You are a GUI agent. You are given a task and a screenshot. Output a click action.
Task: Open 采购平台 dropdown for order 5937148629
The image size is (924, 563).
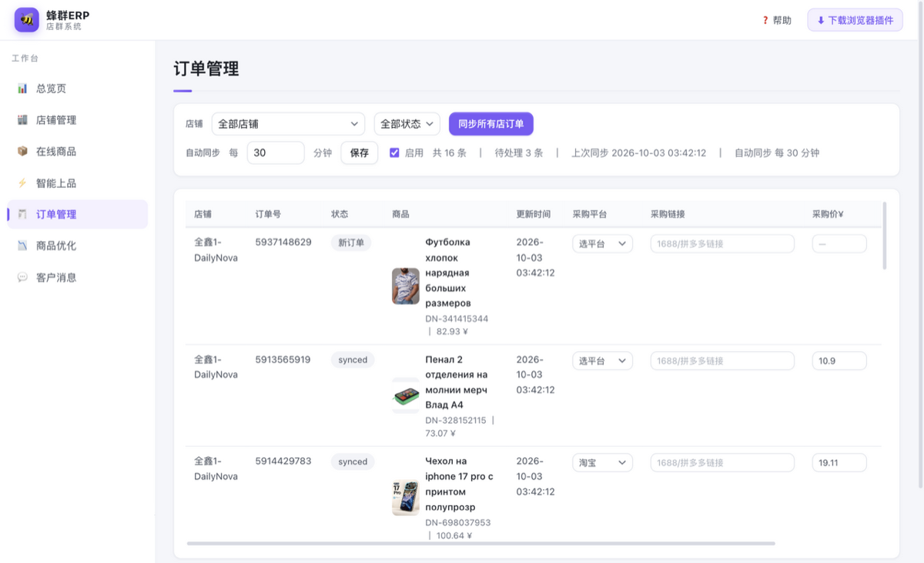[602, 244]
